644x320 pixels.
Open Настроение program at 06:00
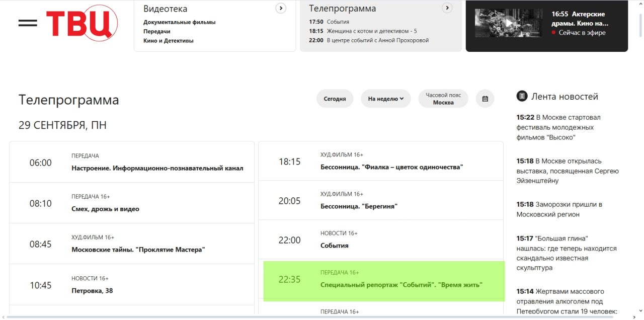pyautogui.click(x=157, y=168)
